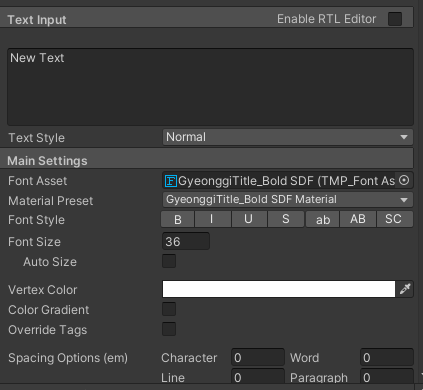Enable the RTL Editor checkbox
423x390 pixels.
coord(395,19)
